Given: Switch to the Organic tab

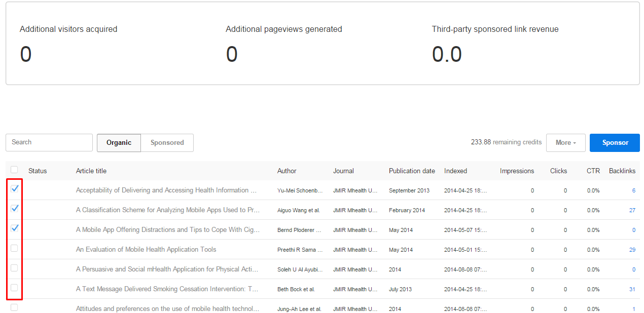Looking at the screenshot, I should [119, 143].
